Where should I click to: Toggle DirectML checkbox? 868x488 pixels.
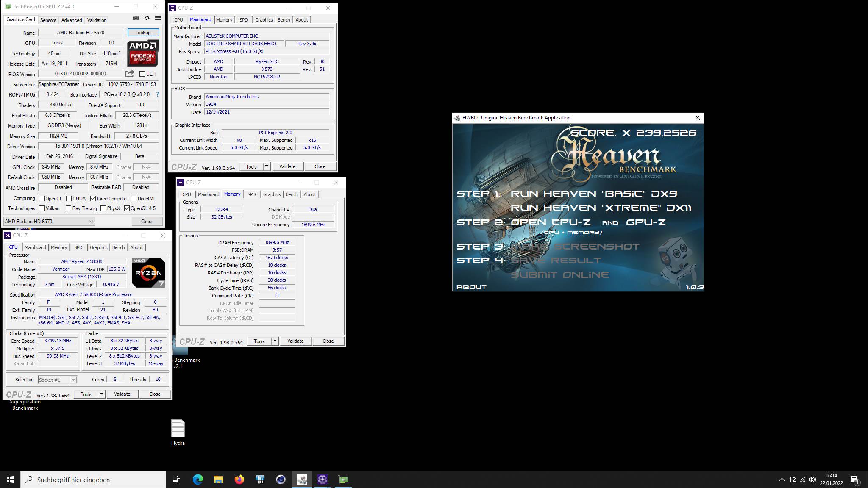134,199
